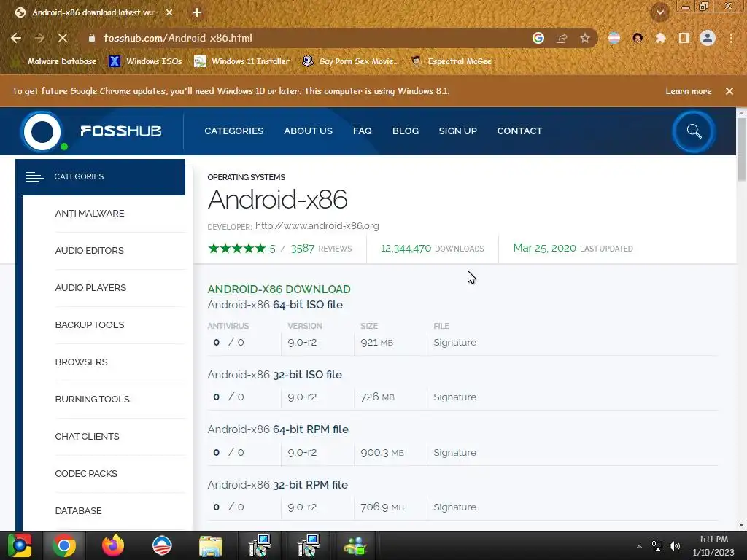Viewport: 747px width, 560px height.
Task: Open File Explorer from the taskbar
Action: (x=211, y=545)
